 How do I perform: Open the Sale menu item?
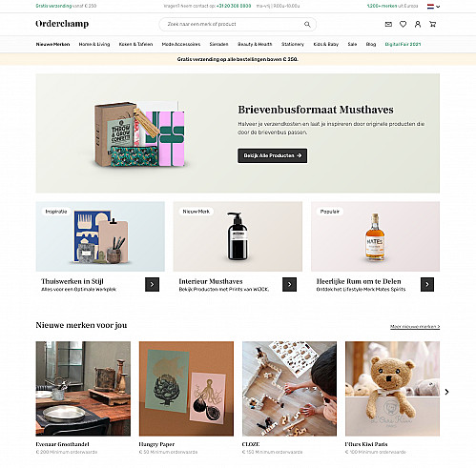click(352, 44)
